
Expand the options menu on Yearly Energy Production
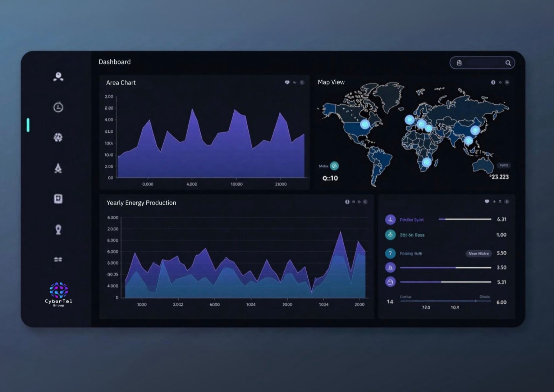pos(366,202)
